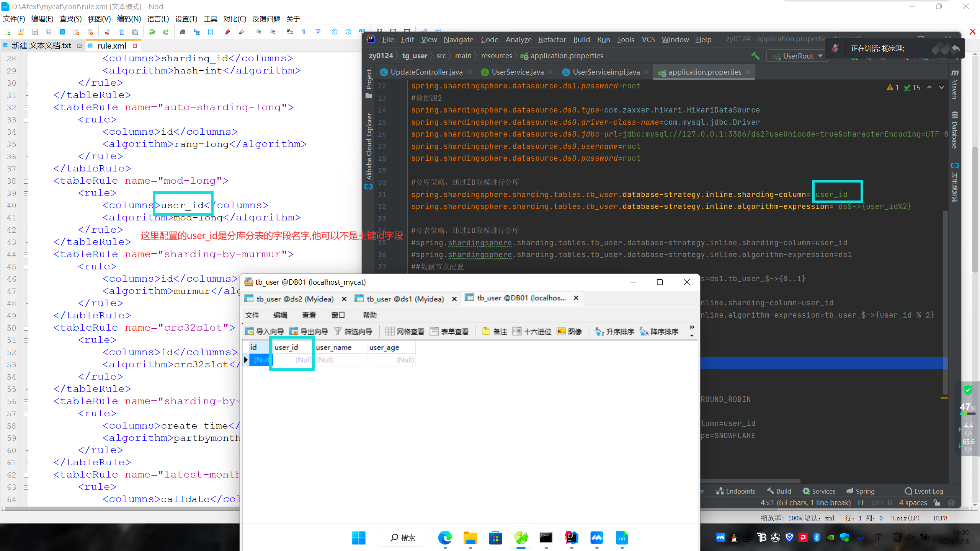Click 导入向导 import wizard icon
Image resolution: width=980 pixels, height=551 pixels.
[x=264, y=331]
